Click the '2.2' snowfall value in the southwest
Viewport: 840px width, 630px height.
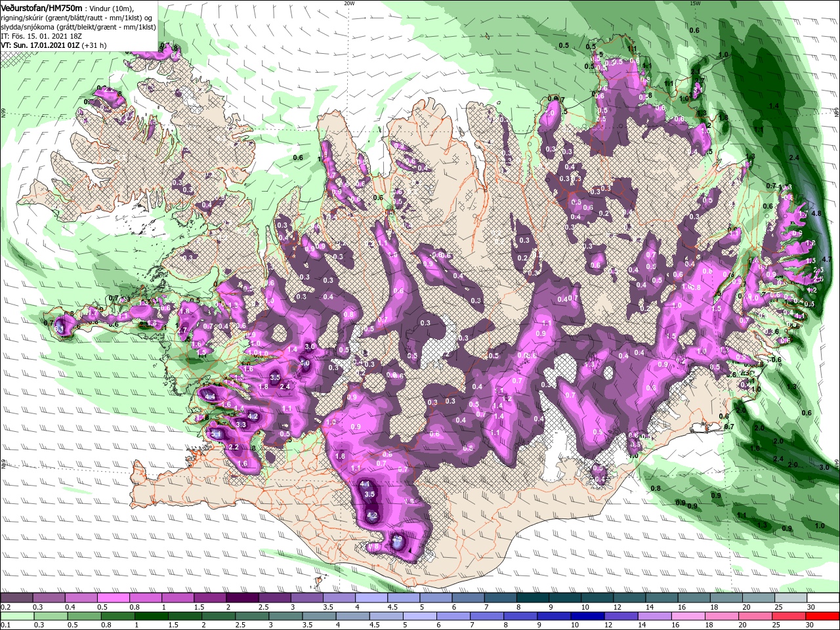233,448
